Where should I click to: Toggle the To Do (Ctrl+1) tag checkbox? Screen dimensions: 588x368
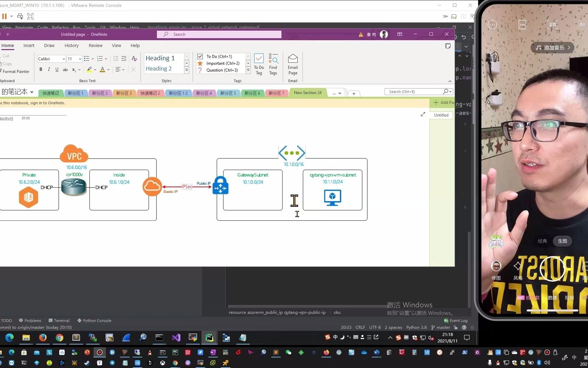click(x=200, y=57)
